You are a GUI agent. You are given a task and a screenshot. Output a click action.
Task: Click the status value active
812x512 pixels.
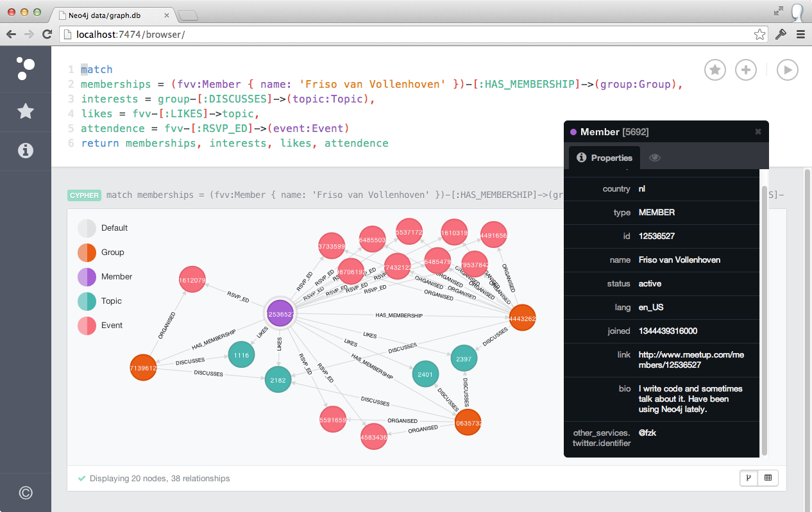coord(650,283)
